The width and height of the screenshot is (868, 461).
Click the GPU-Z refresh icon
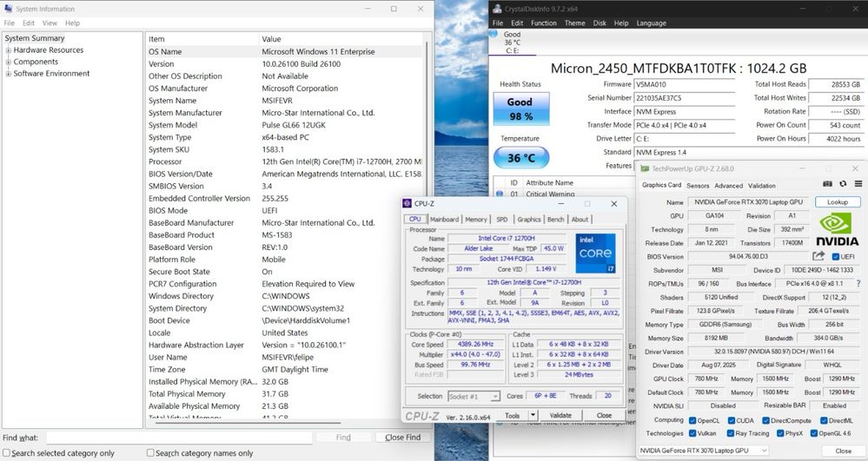click(x=843, y=184)
